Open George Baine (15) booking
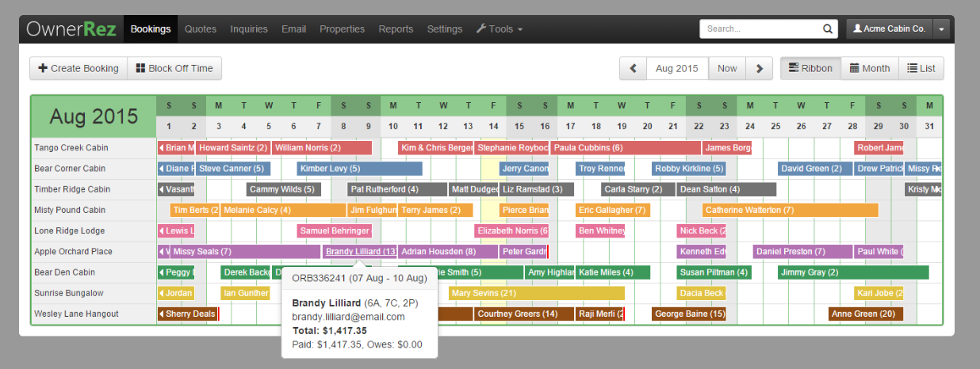 point(688,314)
